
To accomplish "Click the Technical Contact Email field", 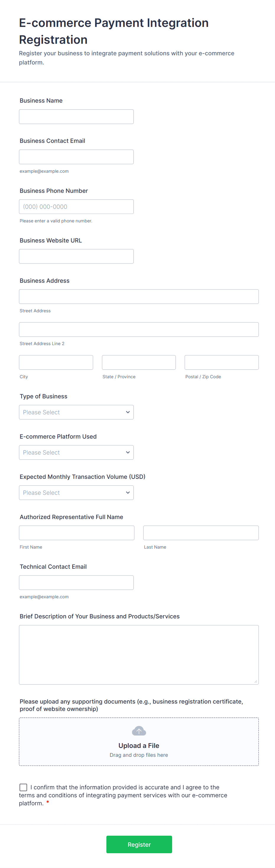I will (x=76, y=582).
